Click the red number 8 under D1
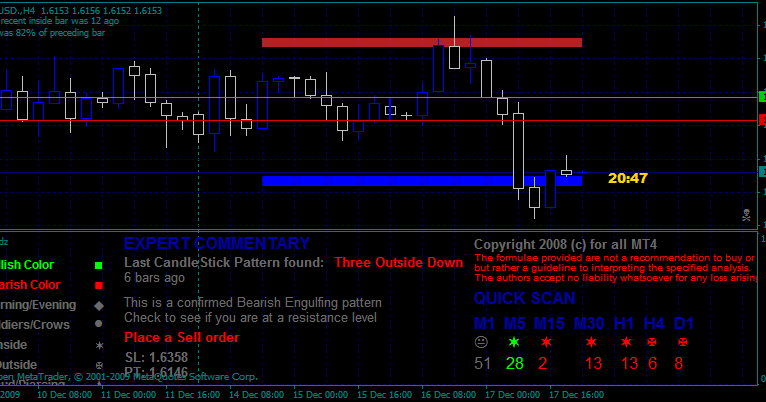This screenshot has width=766, height=402. coord(679,363)
